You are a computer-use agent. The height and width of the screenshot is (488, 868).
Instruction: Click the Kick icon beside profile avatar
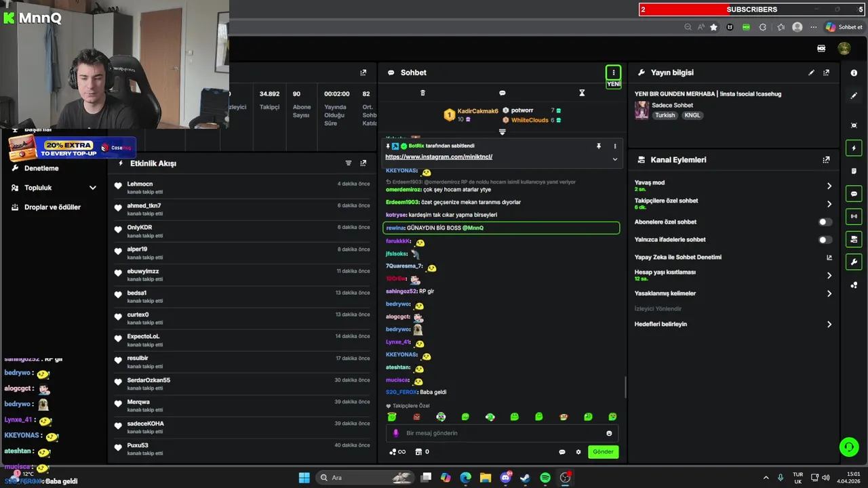point(821,49)
